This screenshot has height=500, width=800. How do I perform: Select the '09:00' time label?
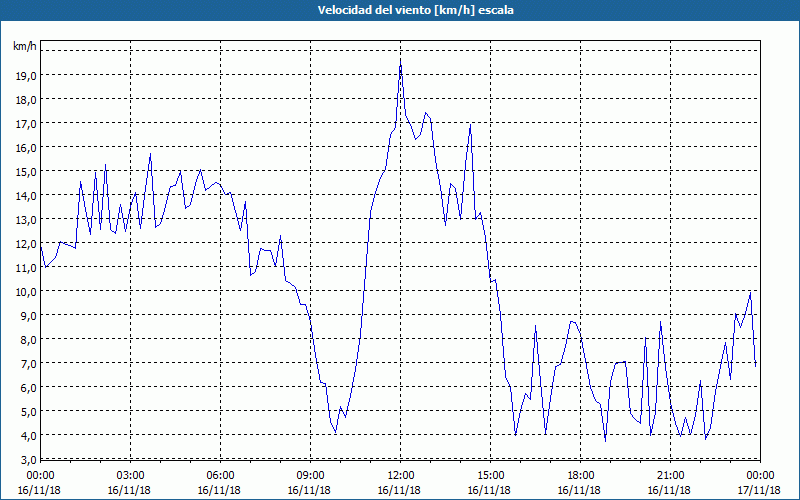tap(310, 476)
